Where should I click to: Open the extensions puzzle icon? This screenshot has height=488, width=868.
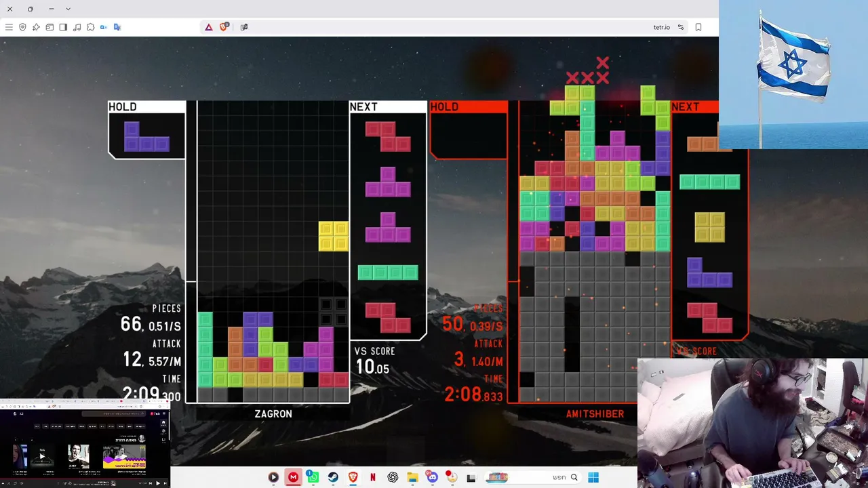[x=90, y=27]
